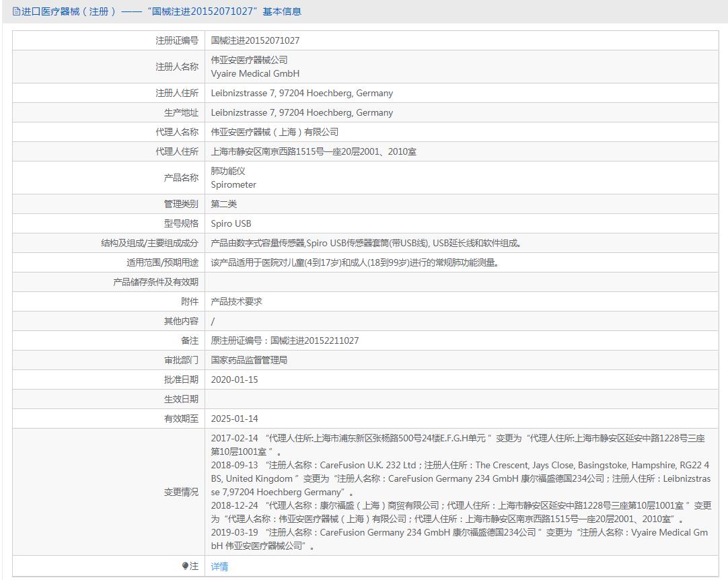This screenshot has height=580, width=728.
Task: Select the 产品技术要求 attachment text
Action: (x=236, y=301)
